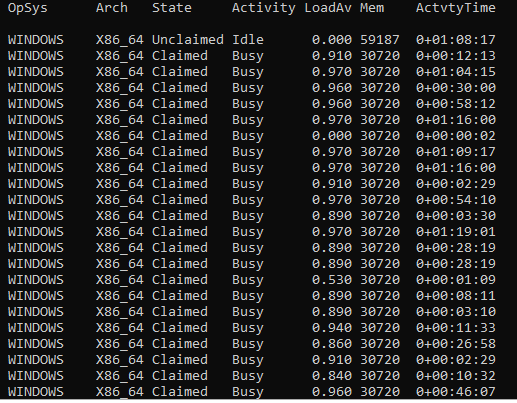Viewport: 517px width, 403px height.
Task: Select activity time 0+01:09:17
Action: point(456,152)
